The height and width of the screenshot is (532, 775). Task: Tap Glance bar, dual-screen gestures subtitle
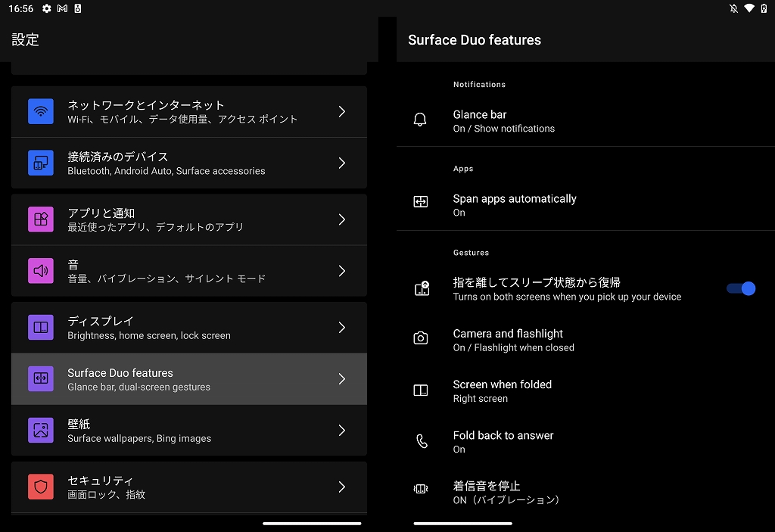pos(139,387)
